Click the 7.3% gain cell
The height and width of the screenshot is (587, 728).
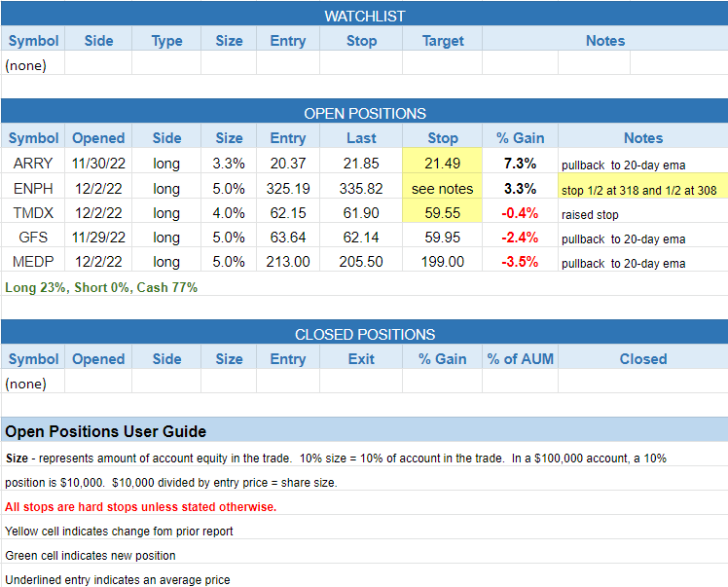click(x=521, y=163)
